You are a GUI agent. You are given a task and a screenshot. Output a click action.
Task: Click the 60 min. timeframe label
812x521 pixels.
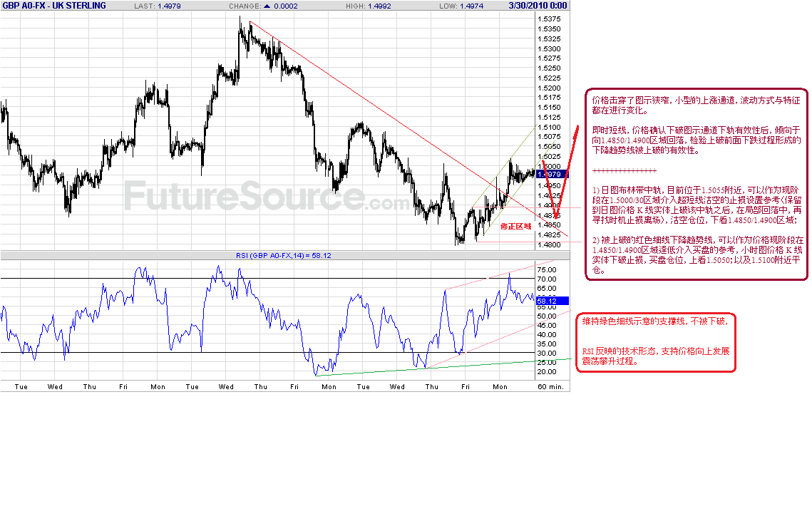pyautogui.click(x=550, y=387)
